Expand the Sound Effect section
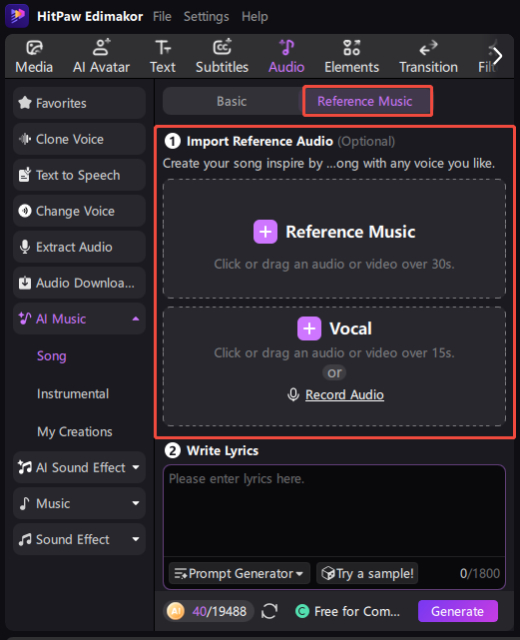This screenshot has height=640, width=520. 136,539
